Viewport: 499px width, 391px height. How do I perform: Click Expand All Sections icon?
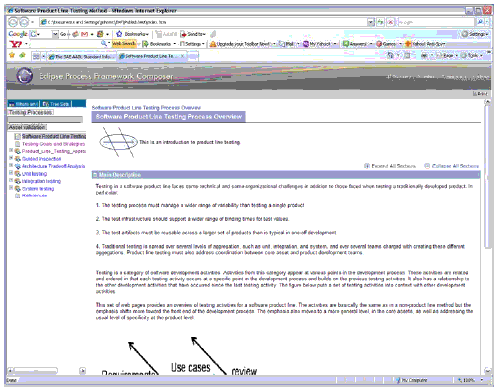coord(367,166)
